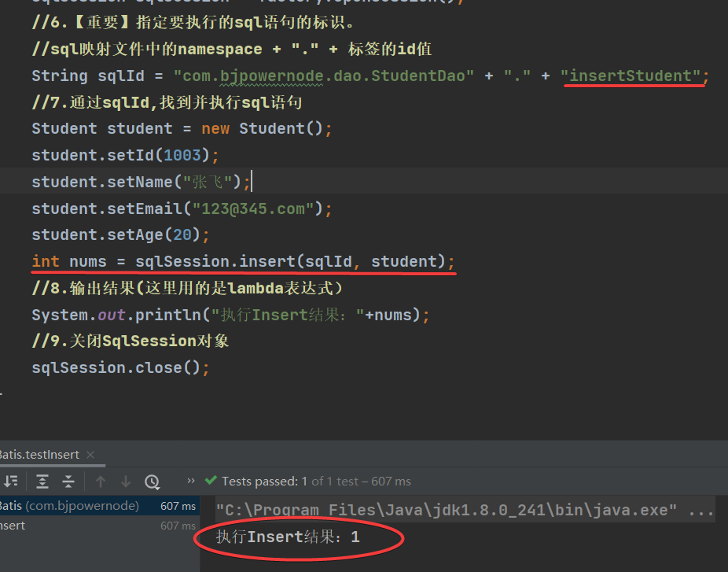The image size is (728, 572).
Task: Click the com.bjpowernode.dao.StudentDao string
Action: point(324,76)
